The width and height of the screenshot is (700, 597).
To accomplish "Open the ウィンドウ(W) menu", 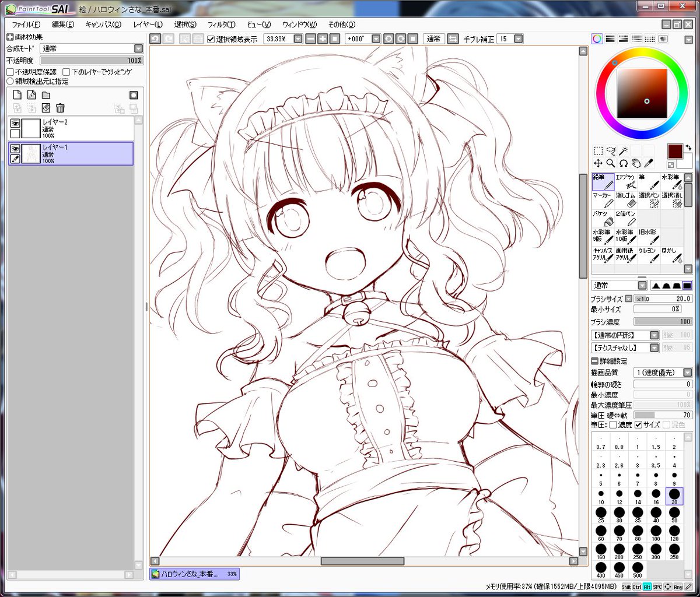I will point(299,24).
